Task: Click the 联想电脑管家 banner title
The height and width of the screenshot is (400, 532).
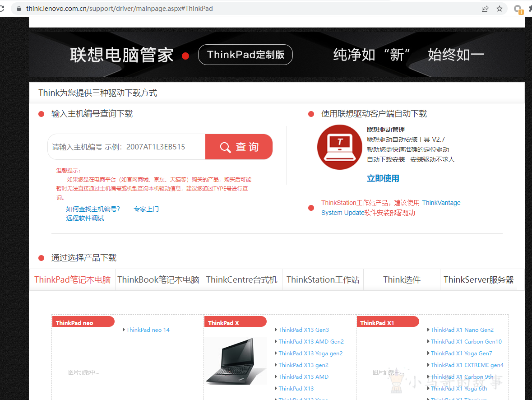Action: (122, 55)
